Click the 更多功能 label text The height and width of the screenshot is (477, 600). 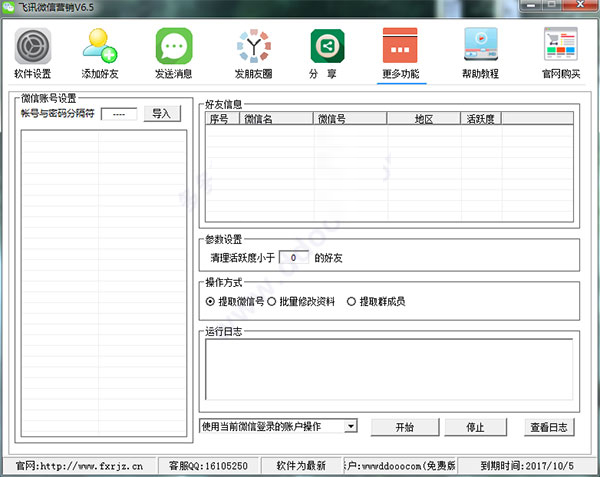pyautogui.click(x=401, y=74)
